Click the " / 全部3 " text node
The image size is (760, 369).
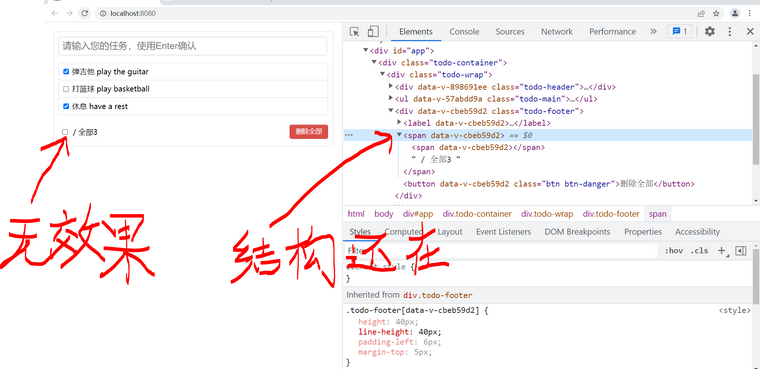435,160
